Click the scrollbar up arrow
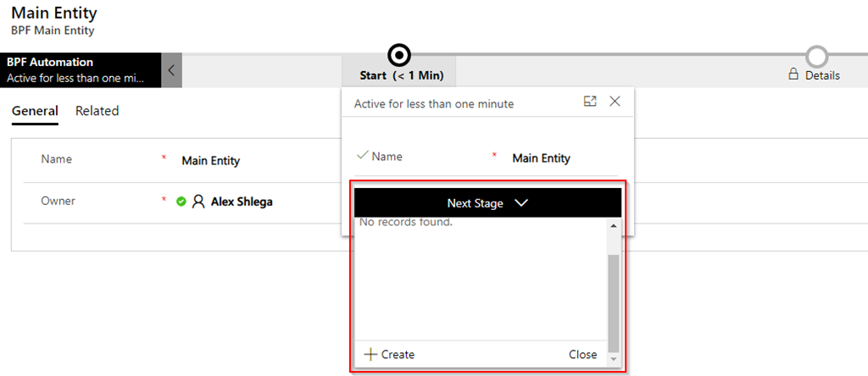The width and height of the screenshot is (868, 376). pyautogui.click(x=613, y=225)
